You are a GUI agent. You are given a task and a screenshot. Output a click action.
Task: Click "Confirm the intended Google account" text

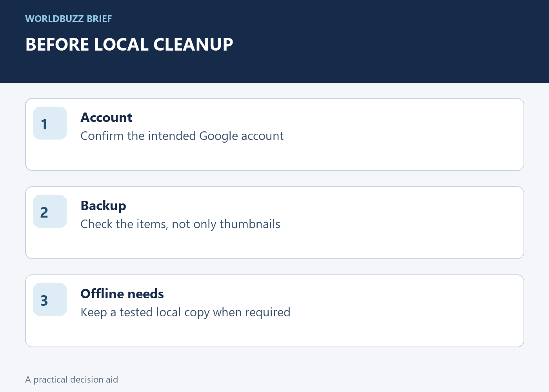(x=182, y=136)
